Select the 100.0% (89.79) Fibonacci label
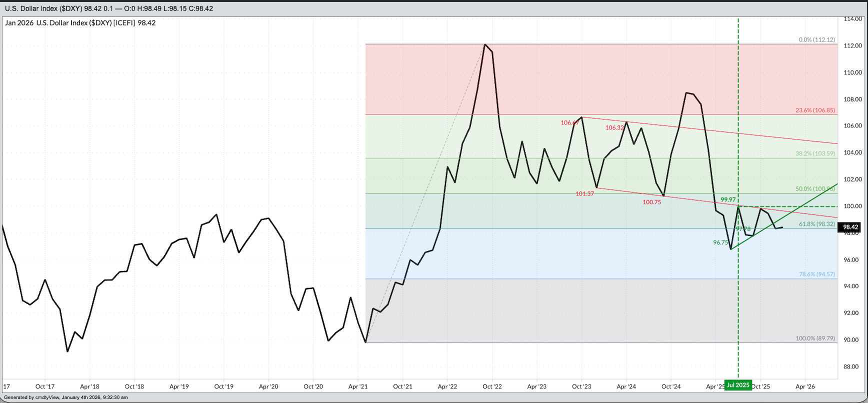868x403 pixels. pos(815,338)
